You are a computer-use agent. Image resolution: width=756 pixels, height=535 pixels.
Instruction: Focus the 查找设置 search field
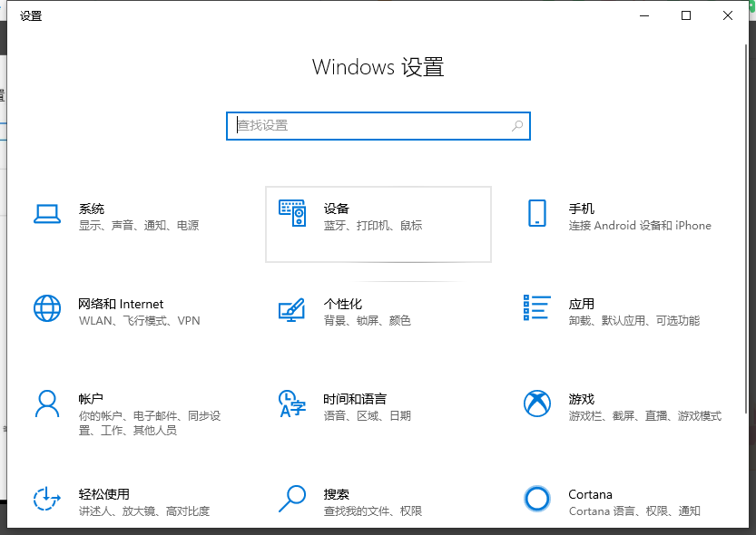tap(368, 126)
